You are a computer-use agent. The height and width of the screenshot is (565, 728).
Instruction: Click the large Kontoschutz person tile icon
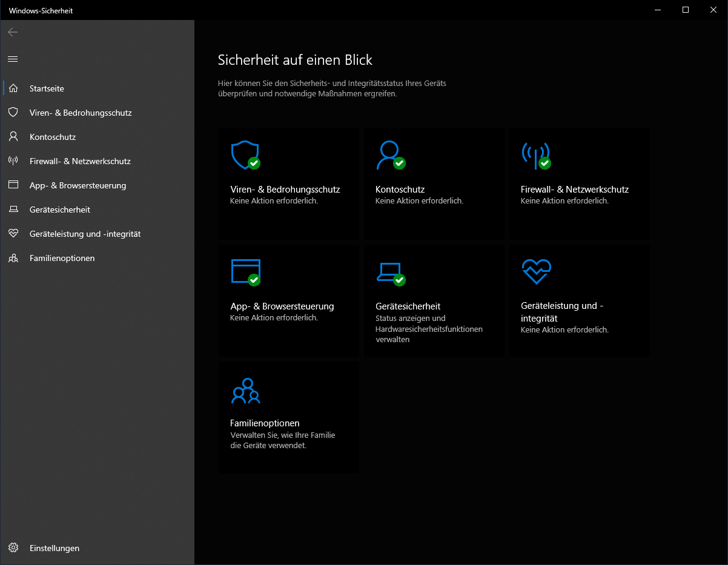(x=390, y=156)
